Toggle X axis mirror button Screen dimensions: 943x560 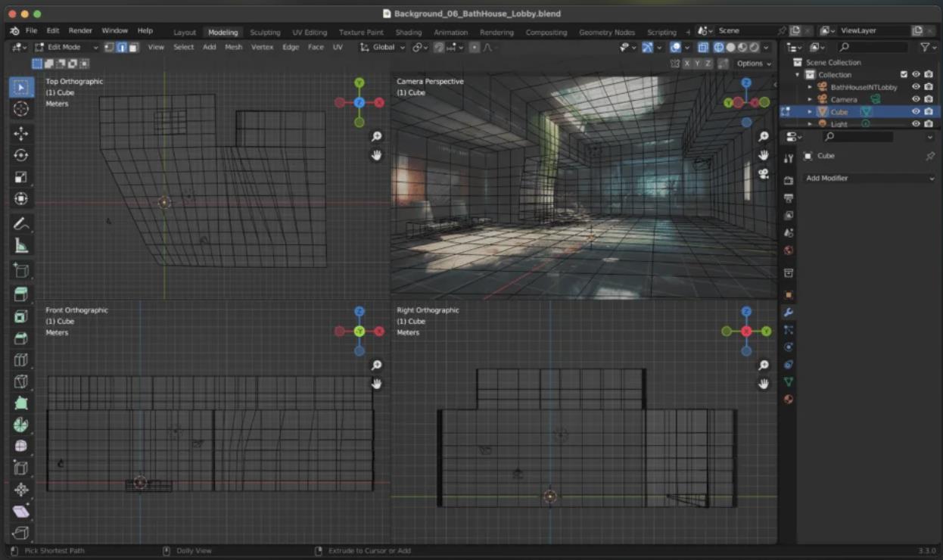[687, 64]
